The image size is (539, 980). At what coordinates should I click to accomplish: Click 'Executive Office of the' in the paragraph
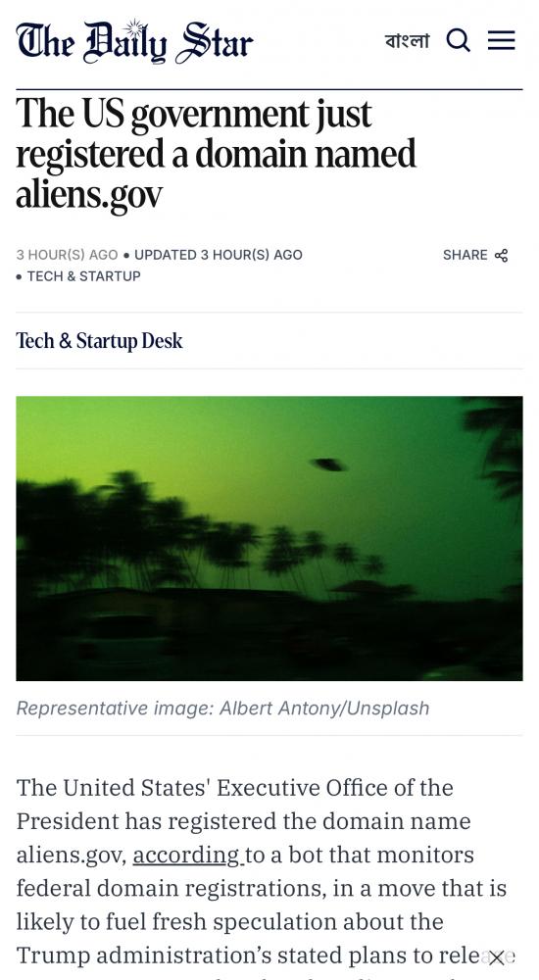point(334,788)
